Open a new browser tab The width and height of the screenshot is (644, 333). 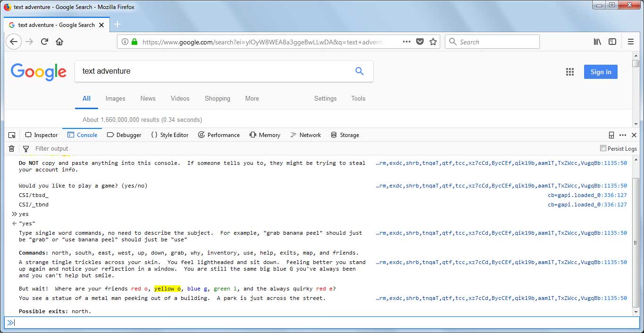[117, 25]
